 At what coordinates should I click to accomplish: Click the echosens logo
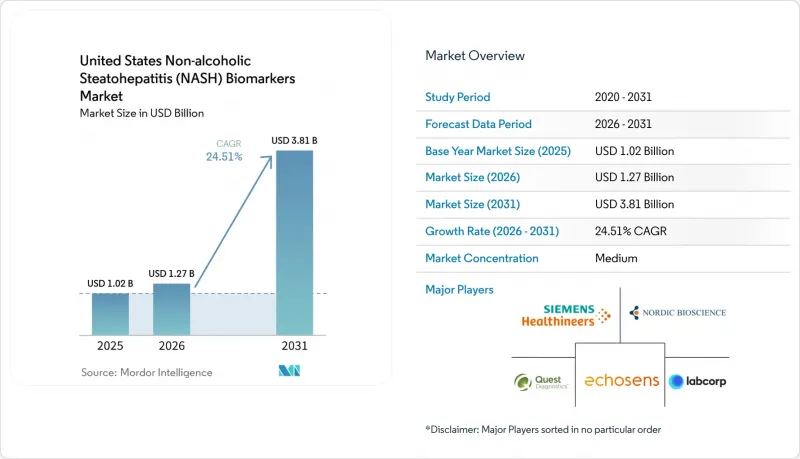[x=621, y=380]
